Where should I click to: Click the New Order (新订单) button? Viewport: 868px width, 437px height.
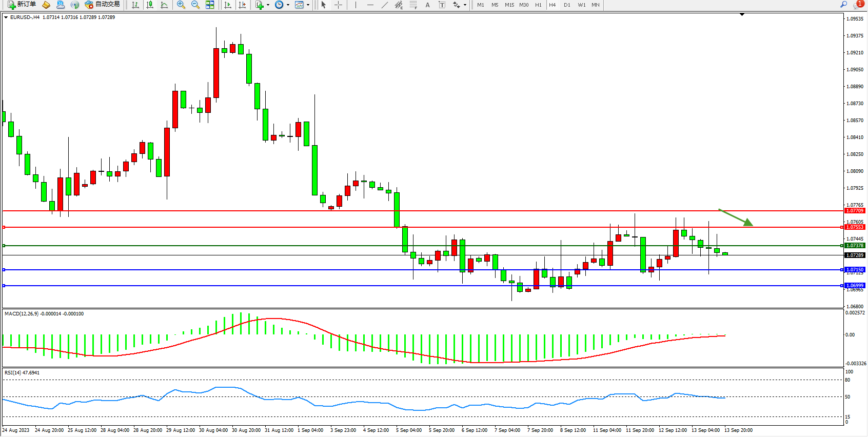coord(22,5)
